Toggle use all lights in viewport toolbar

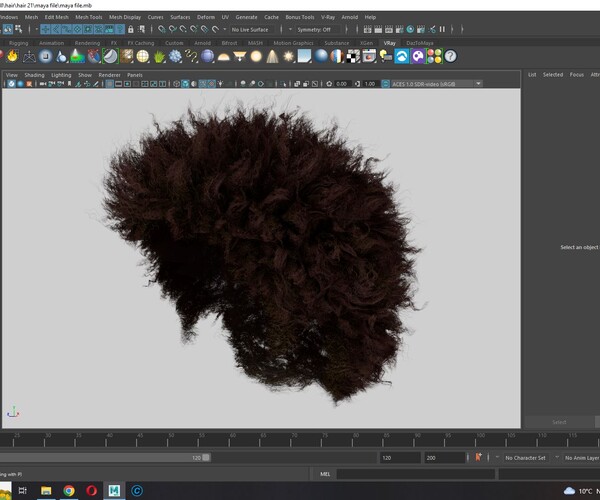(x=221, y=84)
